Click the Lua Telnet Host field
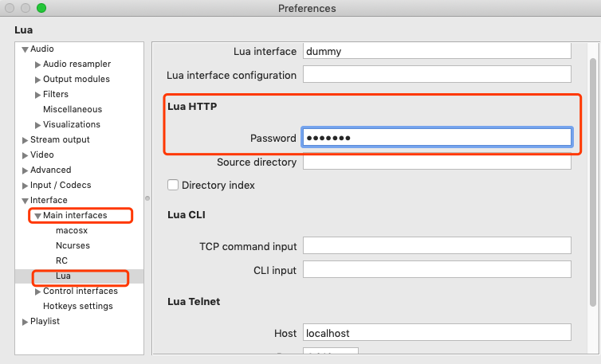Viewport: 601px width, 364px height. [x=436, y=333]
